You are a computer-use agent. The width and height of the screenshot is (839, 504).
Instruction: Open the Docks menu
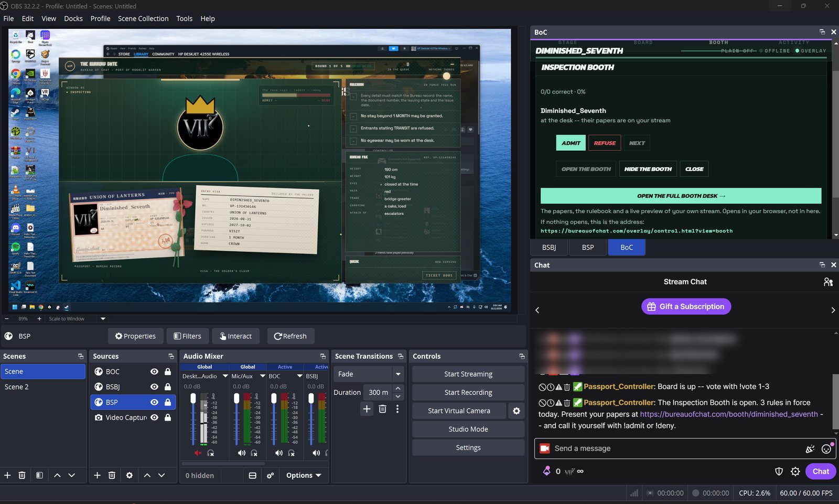pyautogui.click(x=73, y=18)
